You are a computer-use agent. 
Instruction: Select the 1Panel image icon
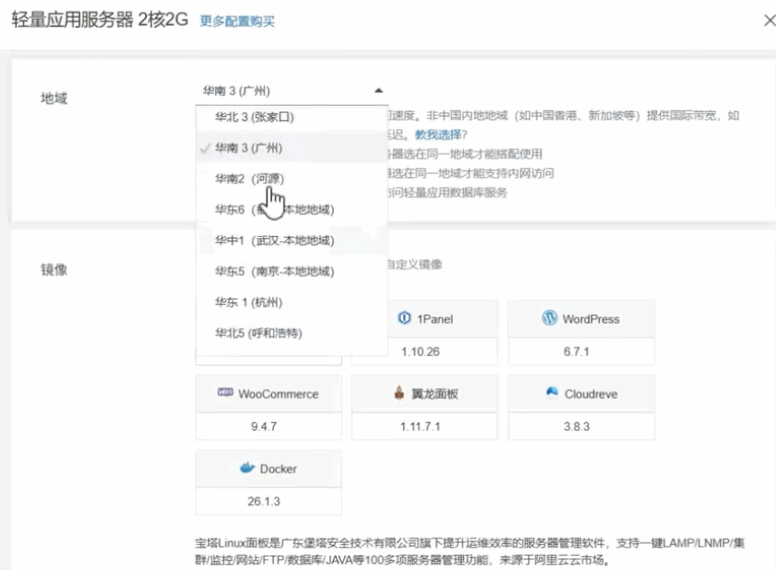(x=405, y=319)
